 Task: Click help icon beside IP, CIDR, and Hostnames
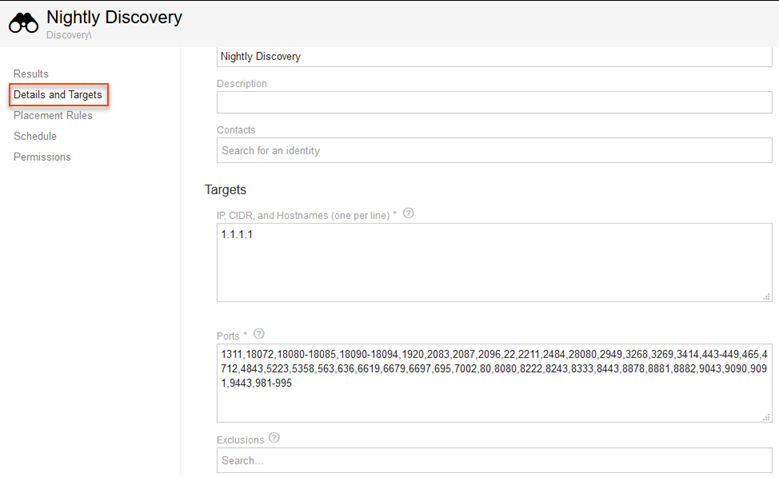click(408, 214)
